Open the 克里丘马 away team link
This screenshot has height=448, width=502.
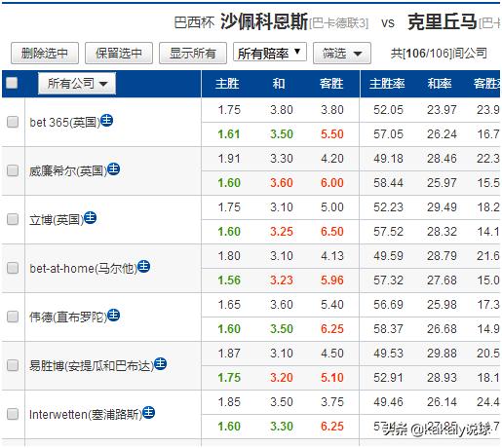pyautogui.click(x=443, y=22)
